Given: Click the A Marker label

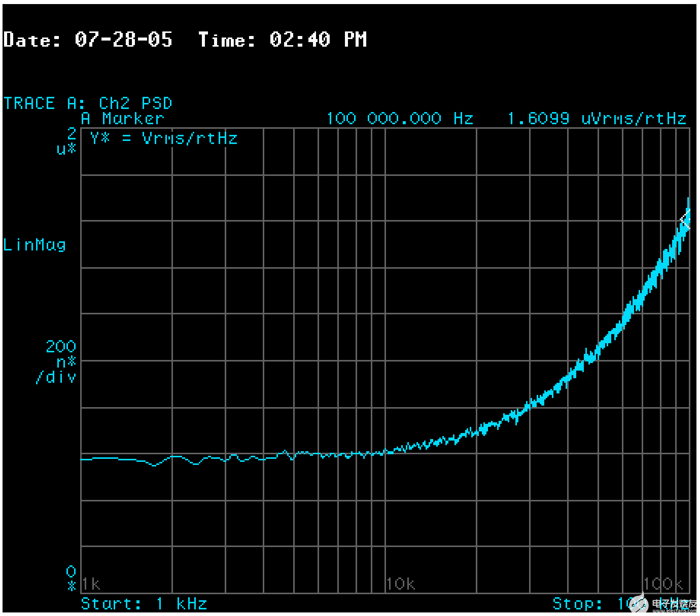Looking at the screenshot, I should tap(123, 119).
